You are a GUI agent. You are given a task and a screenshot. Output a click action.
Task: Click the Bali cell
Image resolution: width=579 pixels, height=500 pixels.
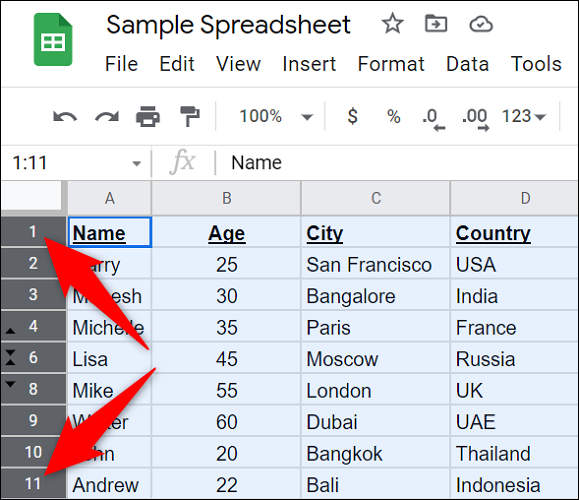tap(376, 484)
